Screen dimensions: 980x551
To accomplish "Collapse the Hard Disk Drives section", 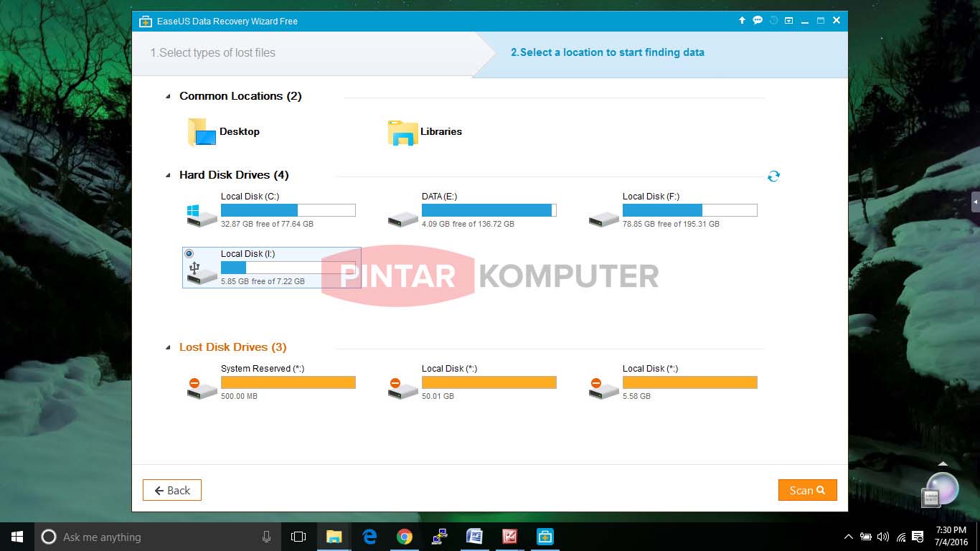I will [x=169, y=175].
